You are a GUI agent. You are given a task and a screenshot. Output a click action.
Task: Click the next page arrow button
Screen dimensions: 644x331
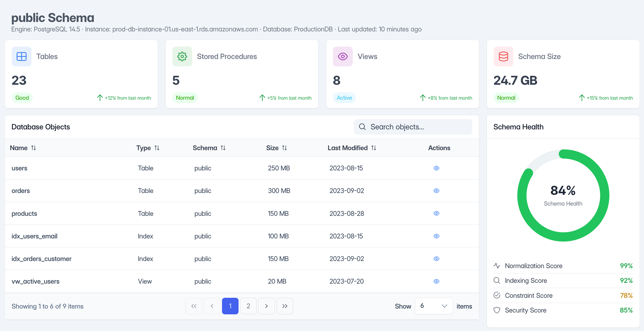266,306
